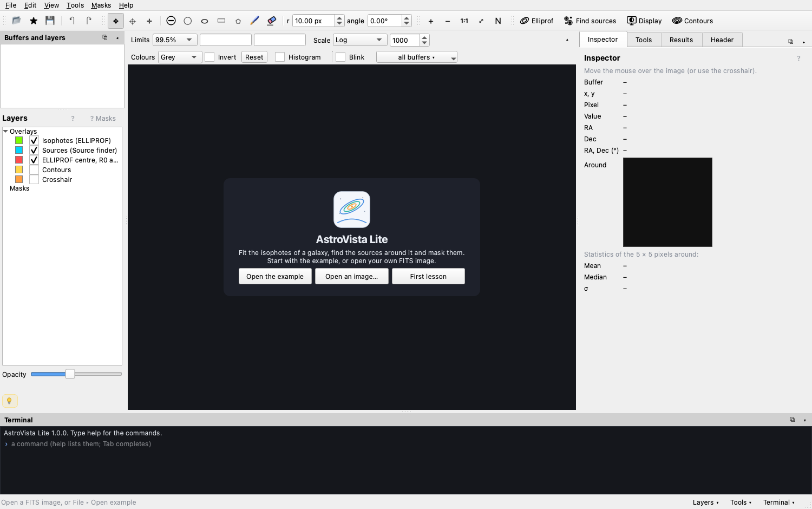Tick the Invert colours checkbox

209,57
